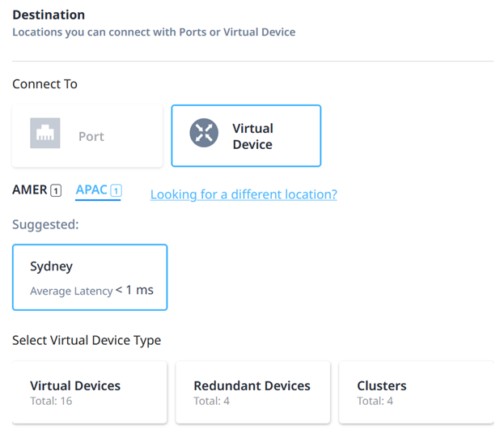Click the AMER count badge
Screen dimensions: 504x434
56,190
